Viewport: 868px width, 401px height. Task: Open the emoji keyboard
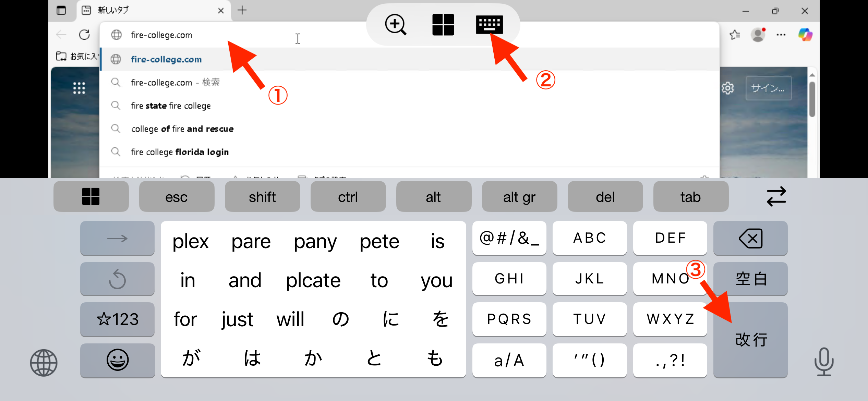[x=117, y=360]
